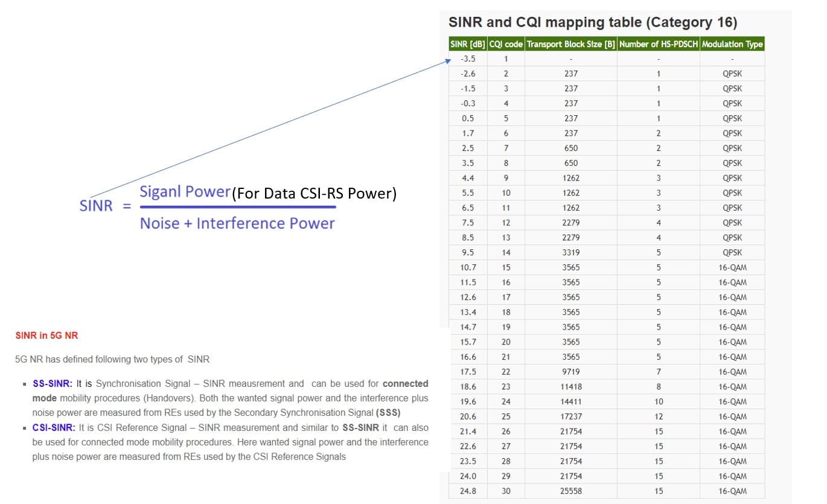Click the 'SINR =' formula label
The width and height of the screenshot is (827, 504).
(x=105, y=206)
